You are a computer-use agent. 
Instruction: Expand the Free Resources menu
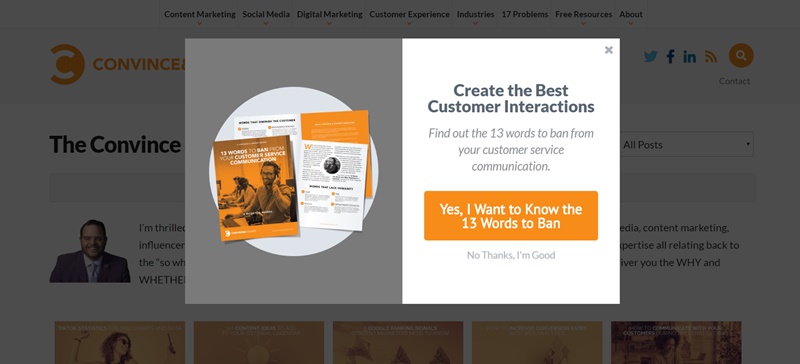583,14
